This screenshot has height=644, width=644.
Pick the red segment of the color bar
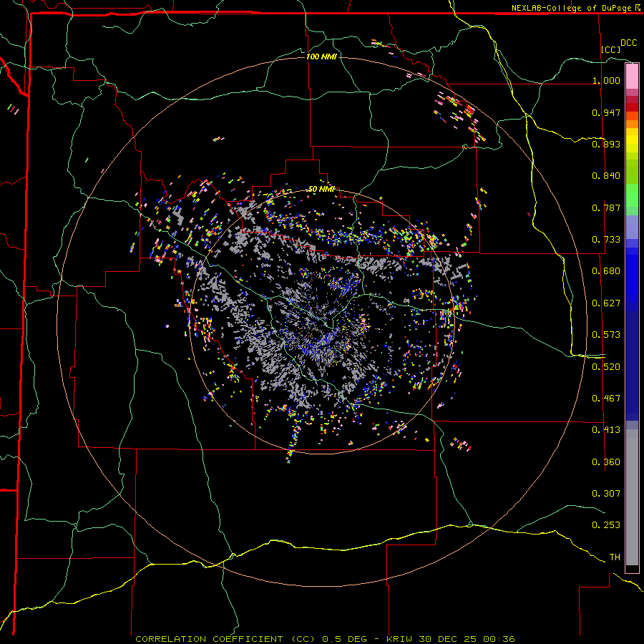click(x=632, y=107)
